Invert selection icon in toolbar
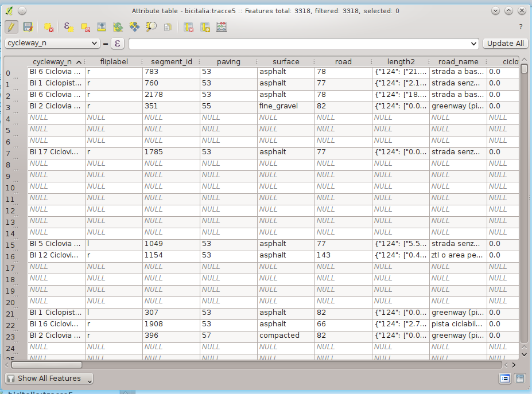The width and height of the screenshot is (532, 394). 118,27
